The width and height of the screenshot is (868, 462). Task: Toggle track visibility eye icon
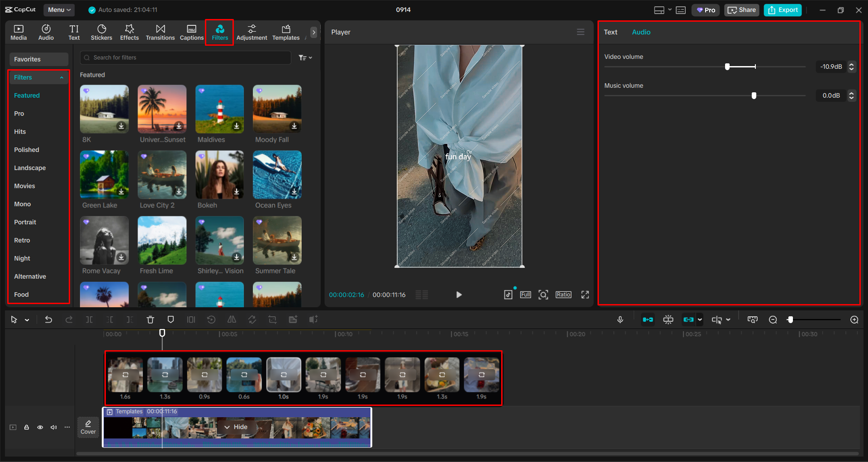[x=40, y=427]
